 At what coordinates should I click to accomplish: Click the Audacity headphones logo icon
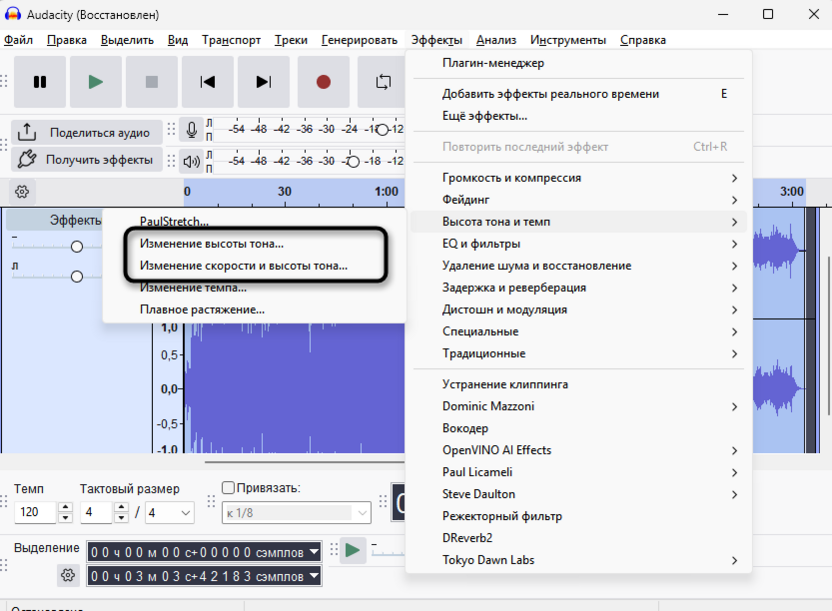[13, 14]
